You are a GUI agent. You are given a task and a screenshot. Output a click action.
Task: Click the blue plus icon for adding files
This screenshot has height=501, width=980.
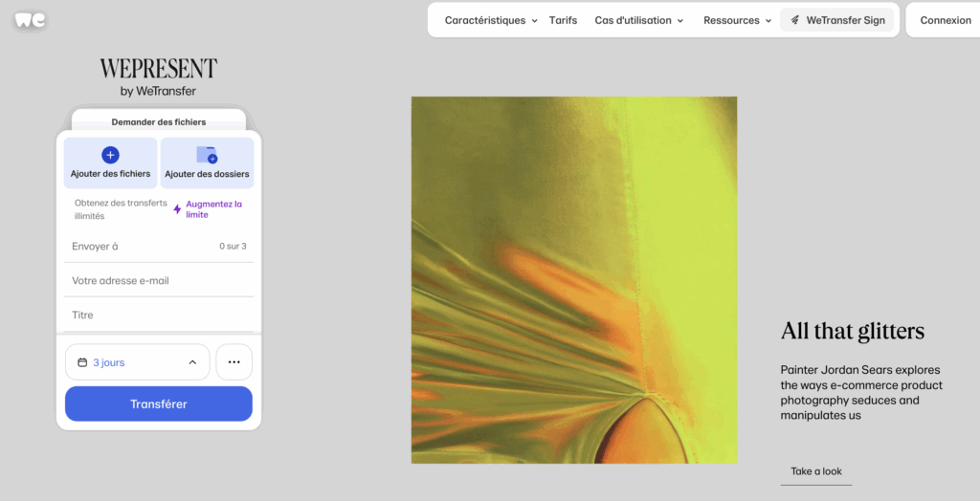(x=110, y=155)
